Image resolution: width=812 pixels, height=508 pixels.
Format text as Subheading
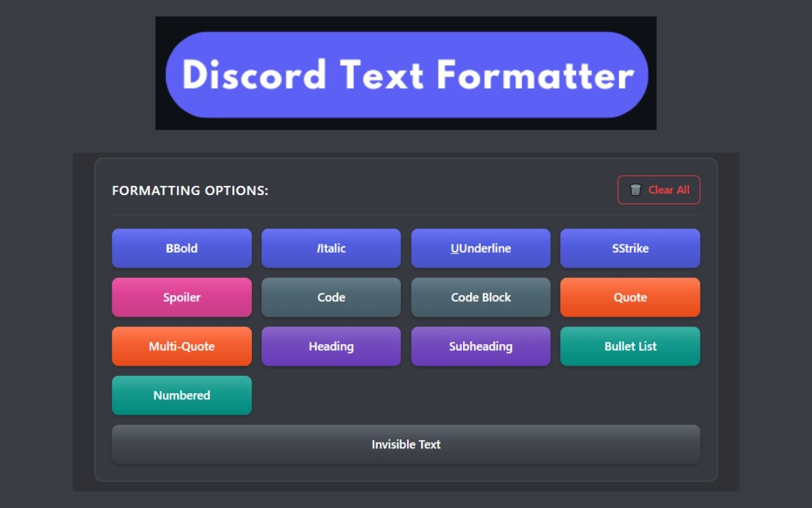[x=481, y=346]
